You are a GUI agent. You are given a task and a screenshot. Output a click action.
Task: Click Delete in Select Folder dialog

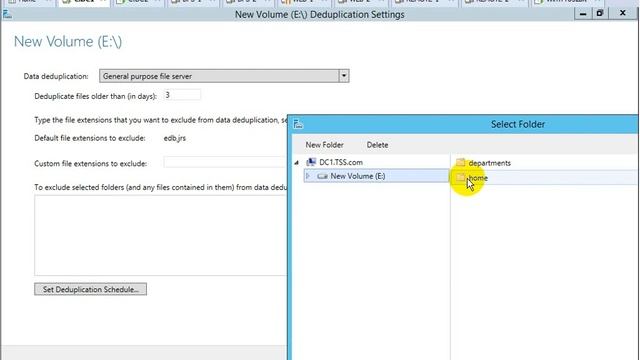click(377, 145)
